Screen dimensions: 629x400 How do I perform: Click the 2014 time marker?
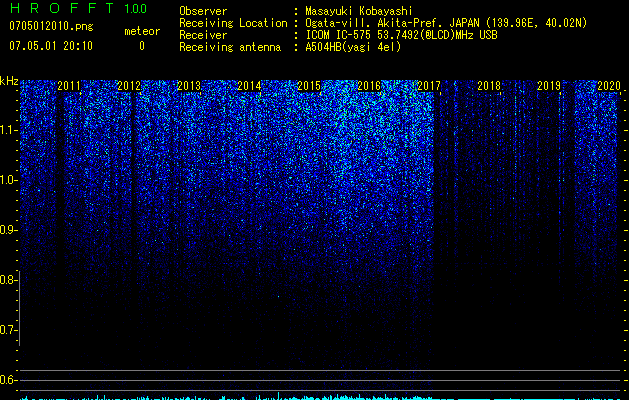[x=249, y=86]
